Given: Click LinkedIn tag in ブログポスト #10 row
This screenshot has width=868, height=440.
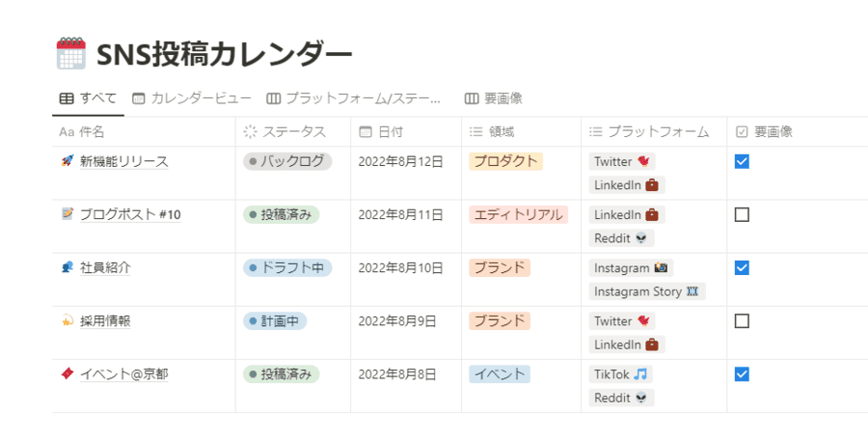Looking at the screenshot, I should click(627, 214).
